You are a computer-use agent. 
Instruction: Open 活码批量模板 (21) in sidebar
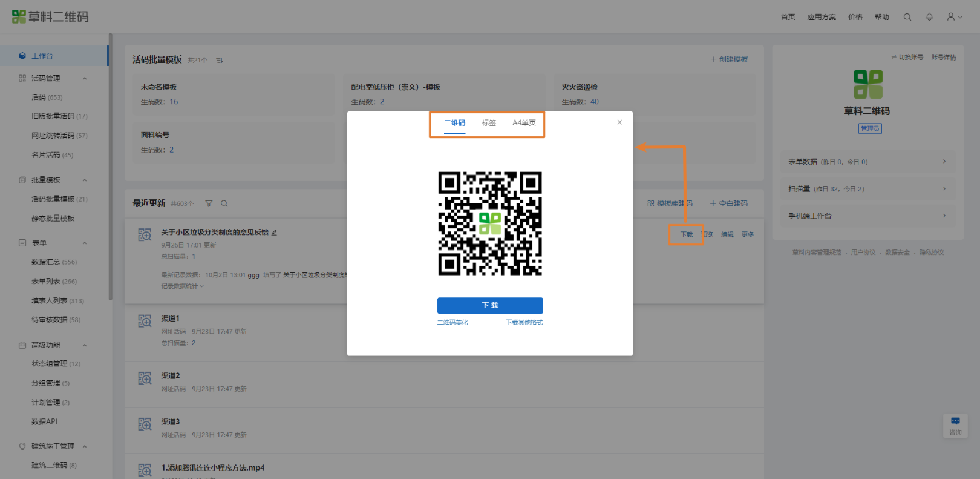click(59, 199)
